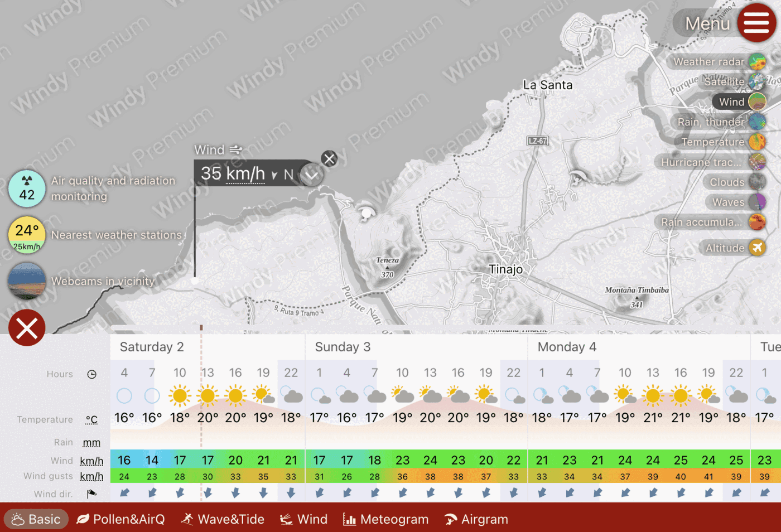Click Saturday 22h cloudy night icon
The image size is (781, 532).
tap(291, 396)
